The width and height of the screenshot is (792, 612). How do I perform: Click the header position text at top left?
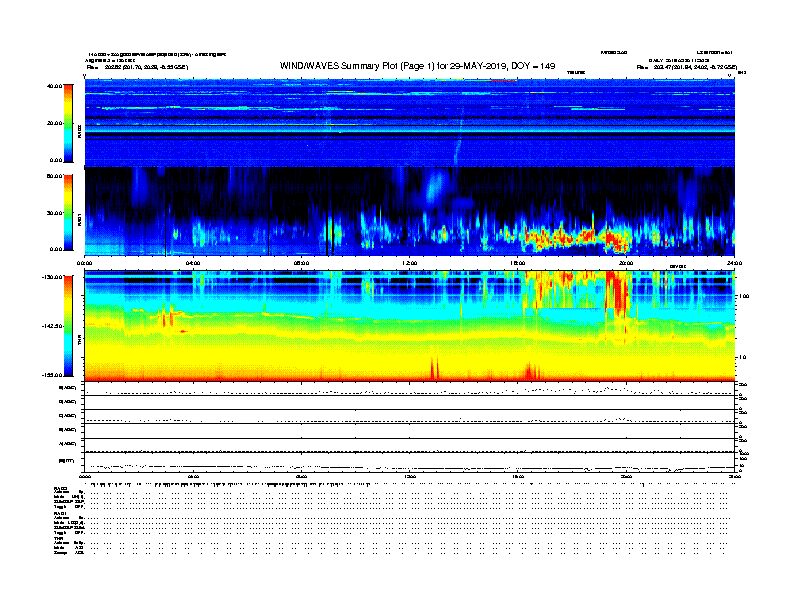pos(137,67)
